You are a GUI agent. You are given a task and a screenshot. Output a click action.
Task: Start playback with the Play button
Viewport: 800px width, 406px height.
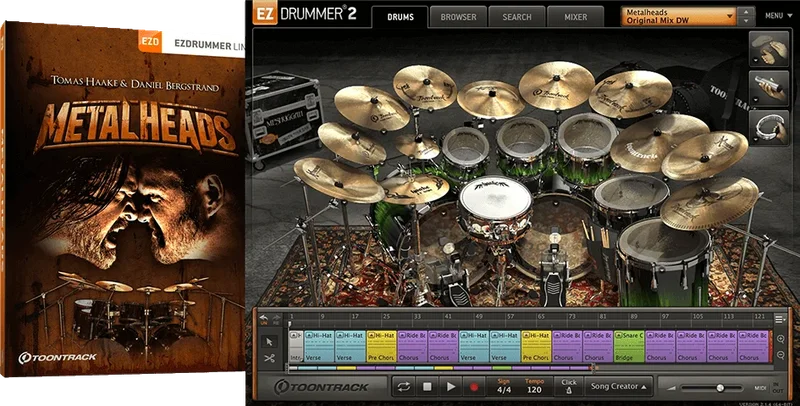(x=451, y=387)
